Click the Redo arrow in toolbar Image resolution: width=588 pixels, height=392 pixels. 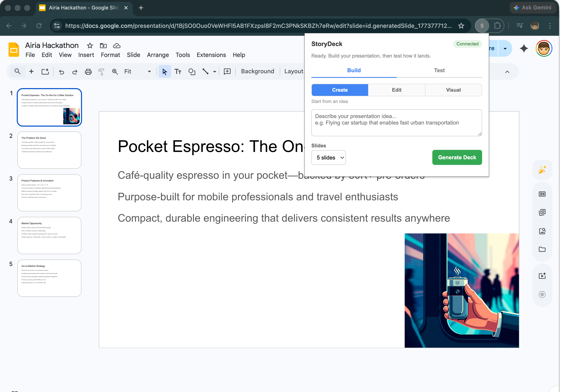pyautogui.click(x=75, y=72)
